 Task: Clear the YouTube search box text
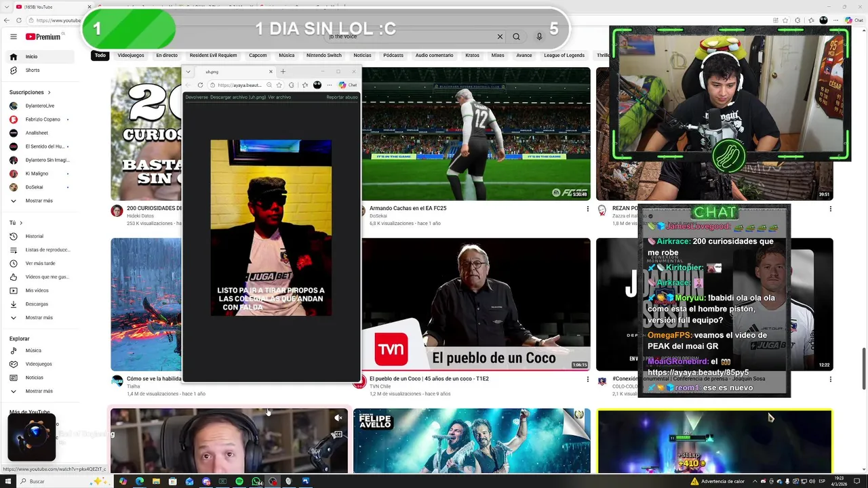[500, 37]
